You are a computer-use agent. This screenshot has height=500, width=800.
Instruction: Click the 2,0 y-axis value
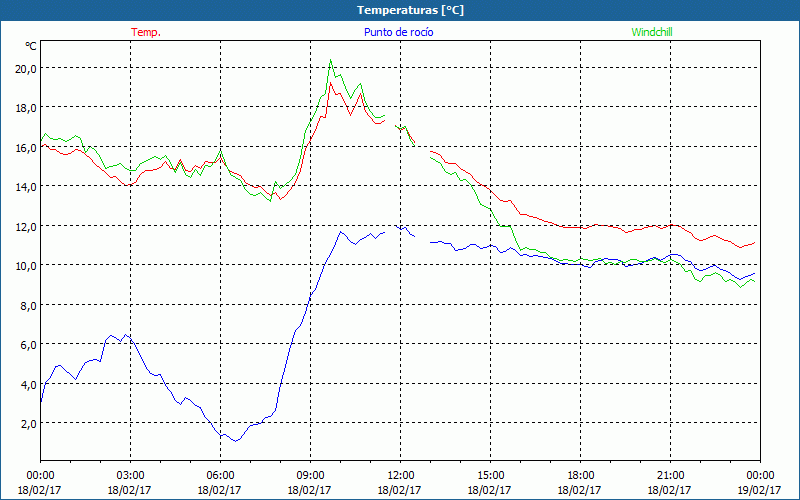coord(28,424)
